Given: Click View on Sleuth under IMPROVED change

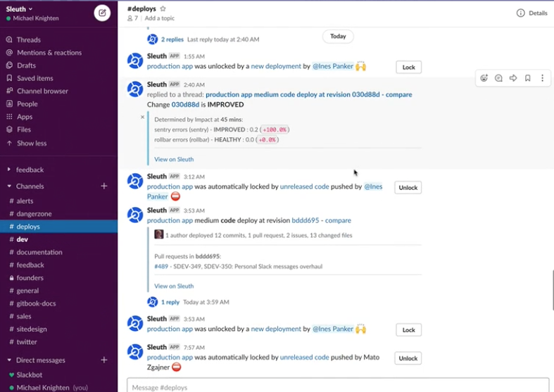Looking at the screenshot, I should pos(174,159).
